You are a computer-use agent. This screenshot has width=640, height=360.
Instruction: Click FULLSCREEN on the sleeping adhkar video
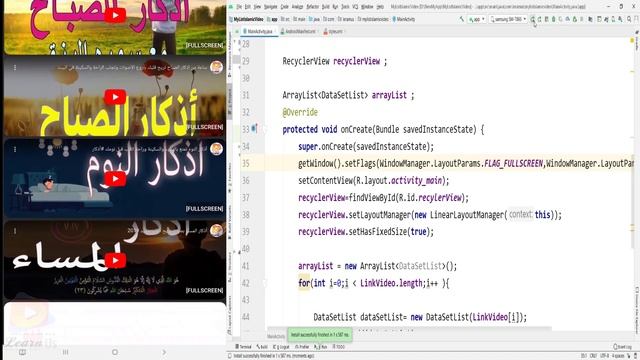click(204, 209)
